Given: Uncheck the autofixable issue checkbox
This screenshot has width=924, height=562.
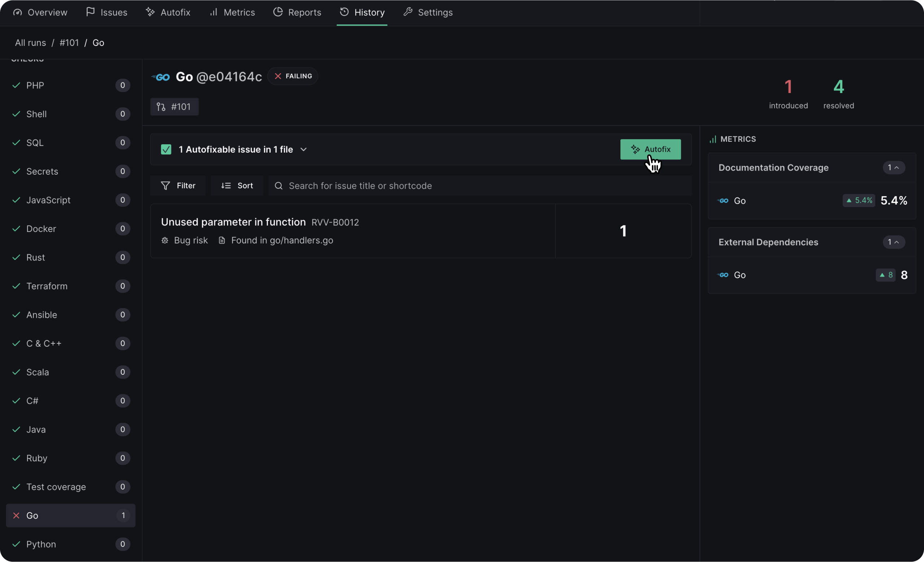Looking at the screenshot, I should click(166, 149).
